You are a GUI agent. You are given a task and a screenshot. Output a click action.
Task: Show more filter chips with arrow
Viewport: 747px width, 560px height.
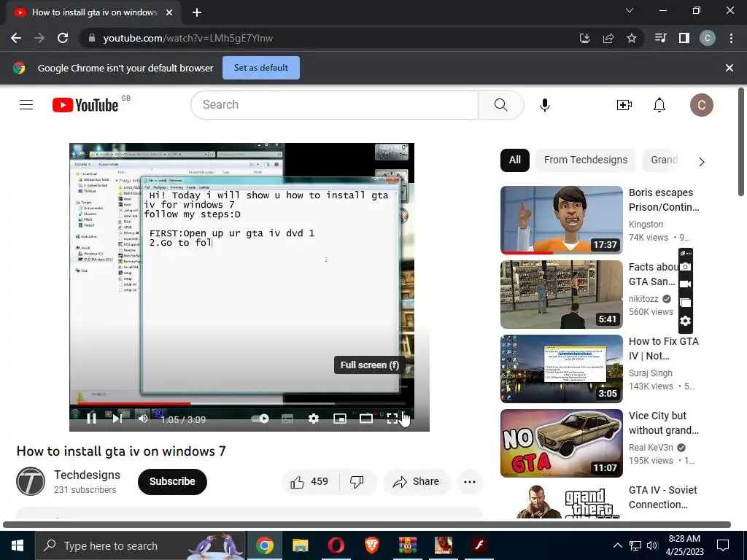(x=701, y=162)
